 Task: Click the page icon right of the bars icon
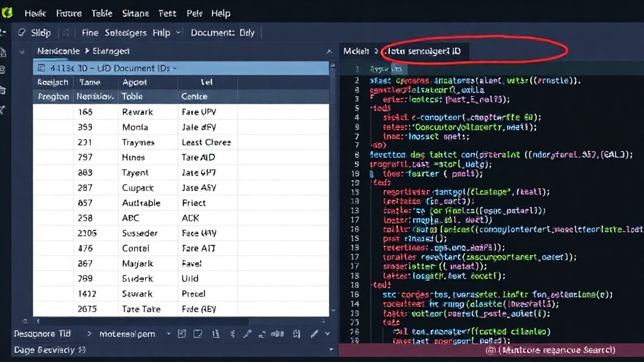point(296,334)
